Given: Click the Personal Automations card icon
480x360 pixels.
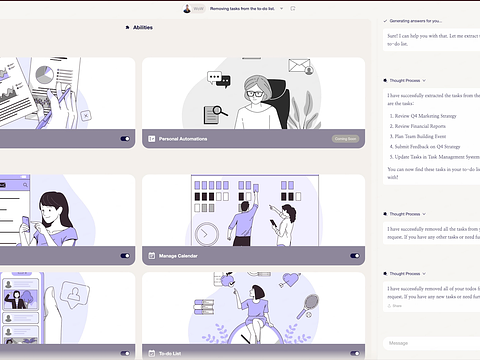Looking at the screenshot, I should (152, 139).
